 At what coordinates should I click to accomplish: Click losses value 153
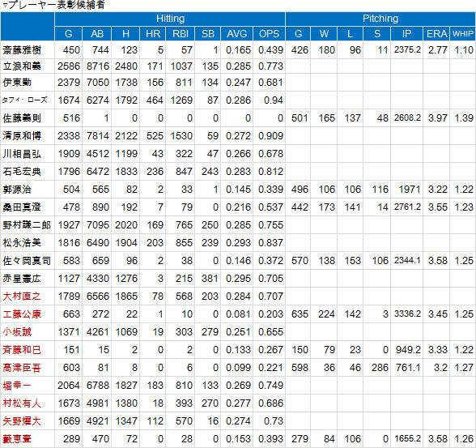coord(352,261)
